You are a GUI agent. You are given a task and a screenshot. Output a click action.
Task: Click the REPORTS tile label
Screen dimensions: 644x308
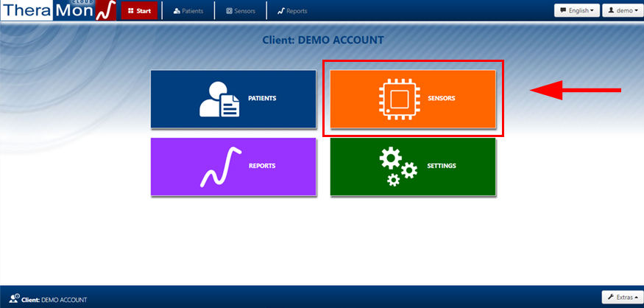point(262,166)
